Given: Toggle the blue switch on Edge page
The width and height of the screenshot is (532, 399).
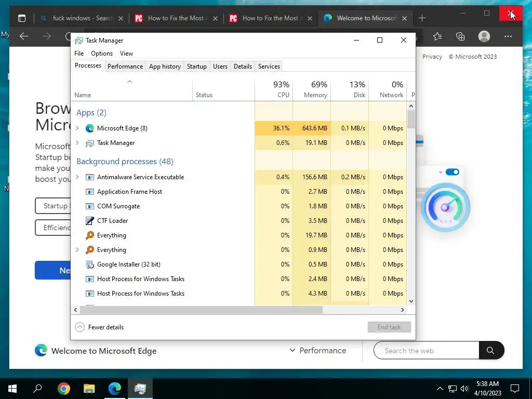Looking at the screenshot, I should pos(453,172).
